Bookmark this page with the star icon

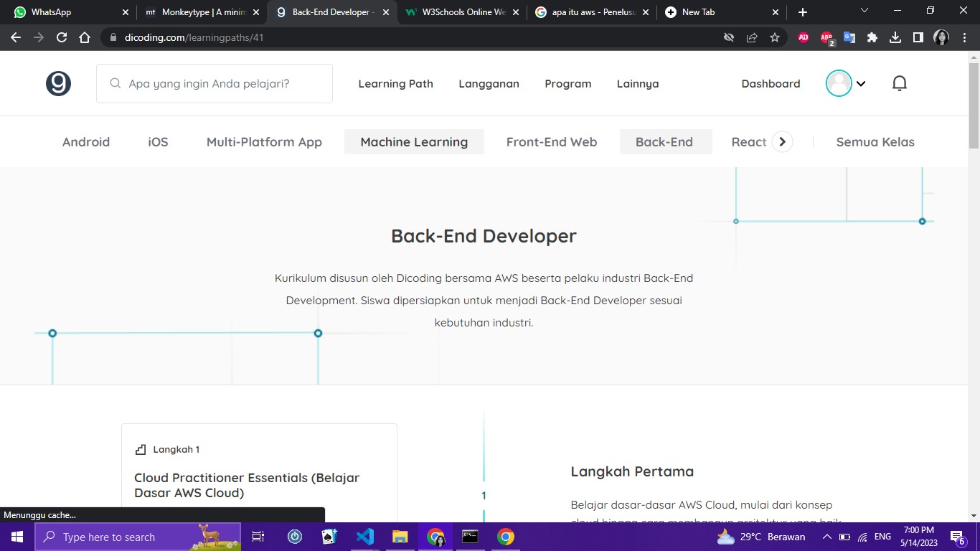(x=775, y=37)
